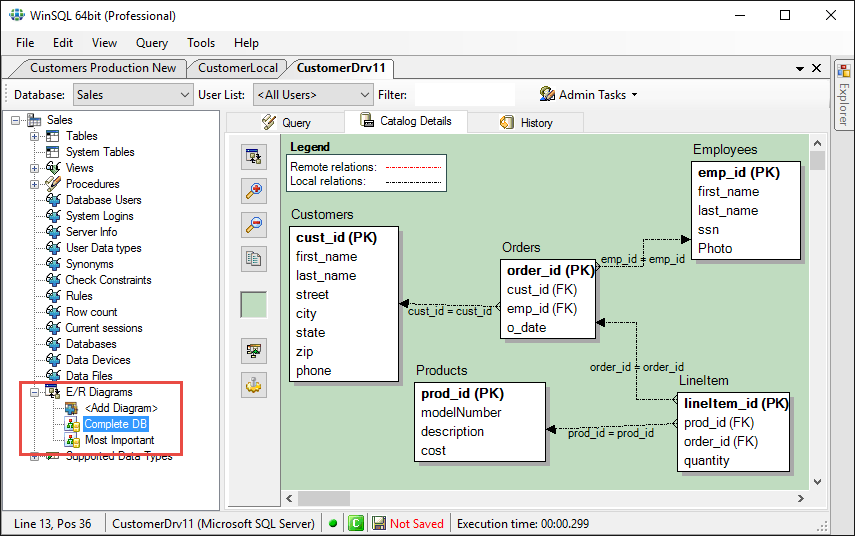Select Data Devices tree item
Screen dimensions: 855x536
98,360
